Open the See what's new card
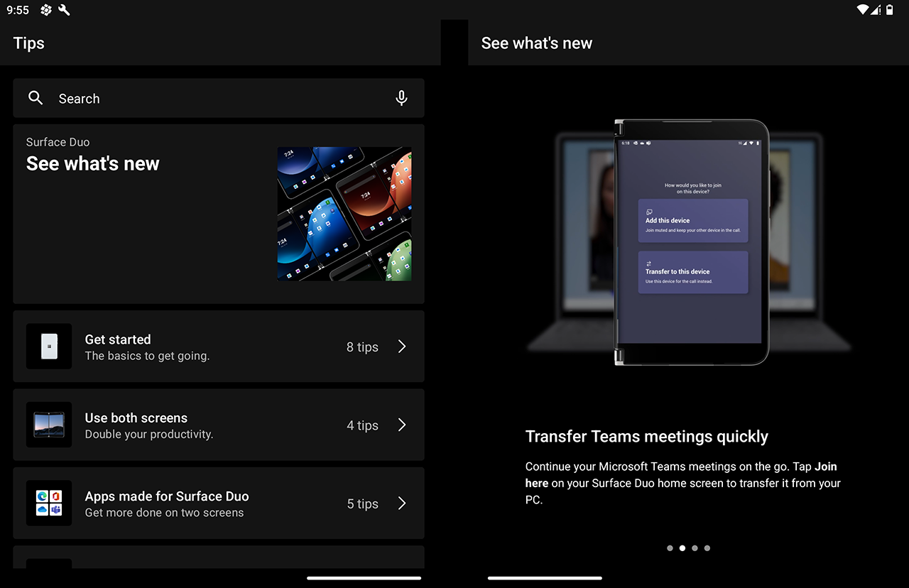Viewport: 909px width, 588px height. tap(219, 214)
